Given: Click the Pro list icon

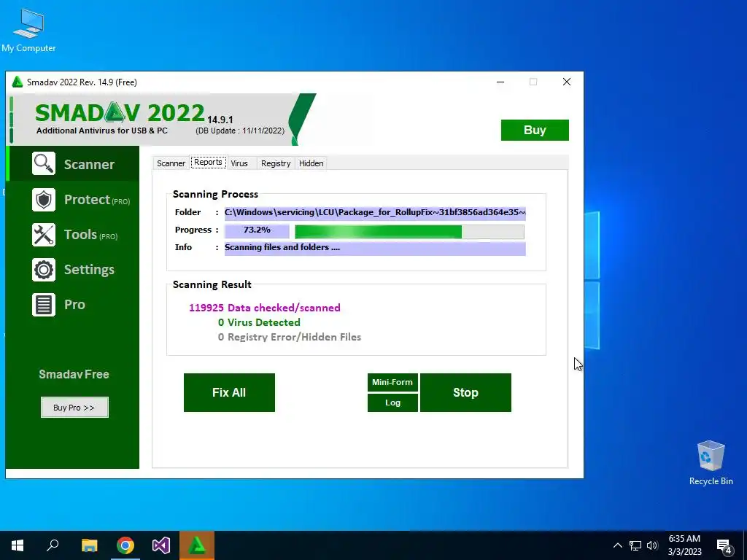Looking at the screenshot, I should pos(44,305).
